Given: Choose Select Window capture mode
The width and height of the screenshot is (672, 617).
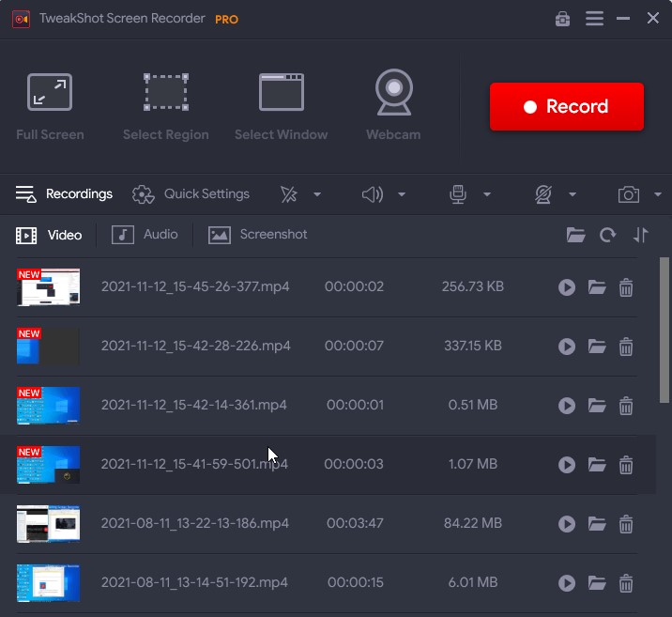Looking at the screenshot, I should pos(282,107).
